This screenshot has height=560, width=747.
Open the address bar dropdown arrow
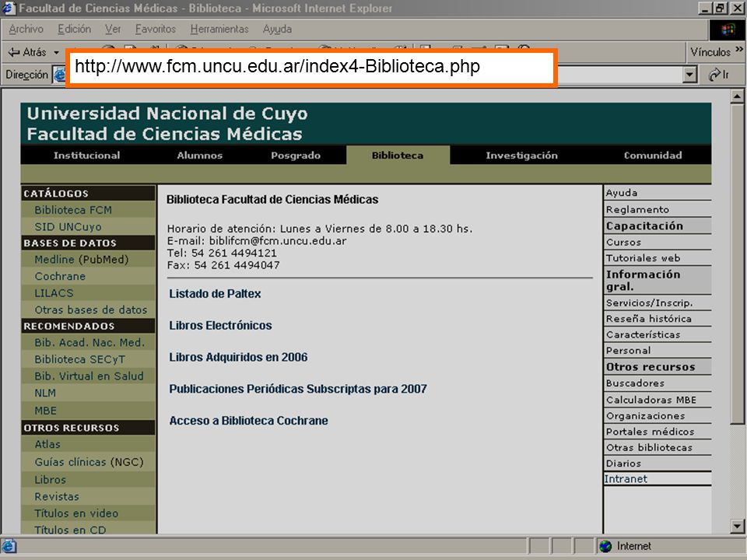coord(689,75)
